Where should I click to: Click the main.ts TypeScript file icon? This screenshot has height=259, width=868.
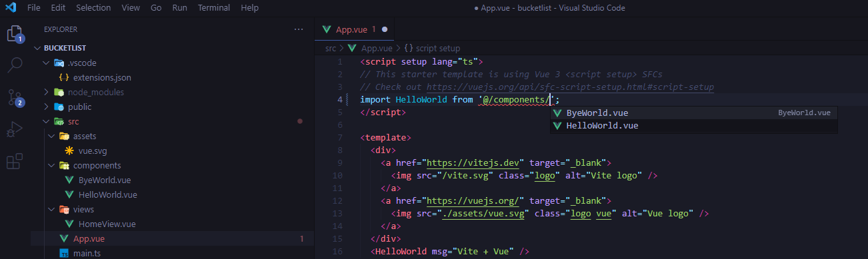[x=64, y=253]
